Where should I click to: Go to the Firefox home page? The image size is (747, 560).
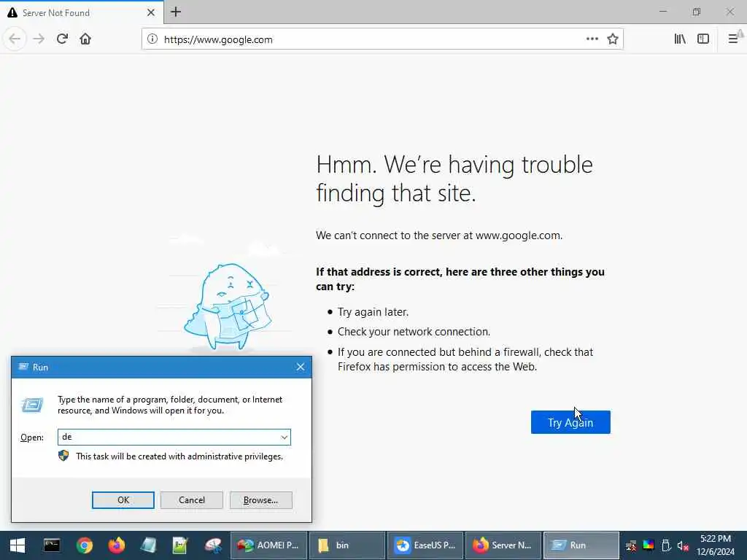[x=85, y=39]
